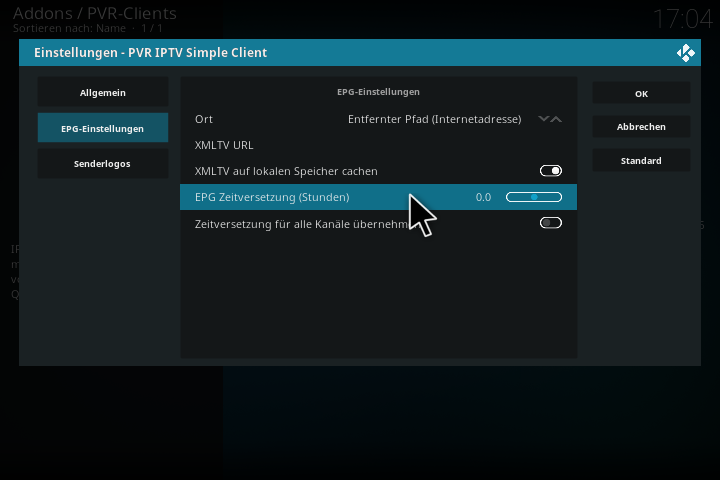720x480 pixels.
Task: Open the XMLTV URL input row
Action: (x=378, y=145)
